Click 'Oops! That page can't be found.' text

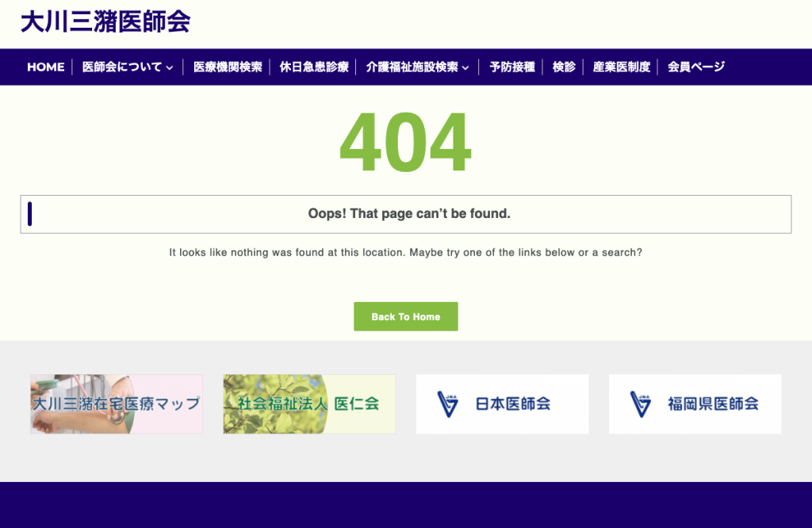coord(409,214)
